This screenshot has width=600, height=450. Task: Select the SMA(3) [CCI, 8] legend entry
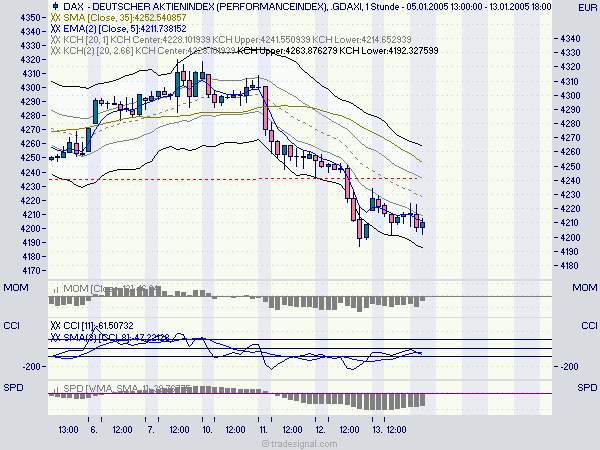[116, 338]
